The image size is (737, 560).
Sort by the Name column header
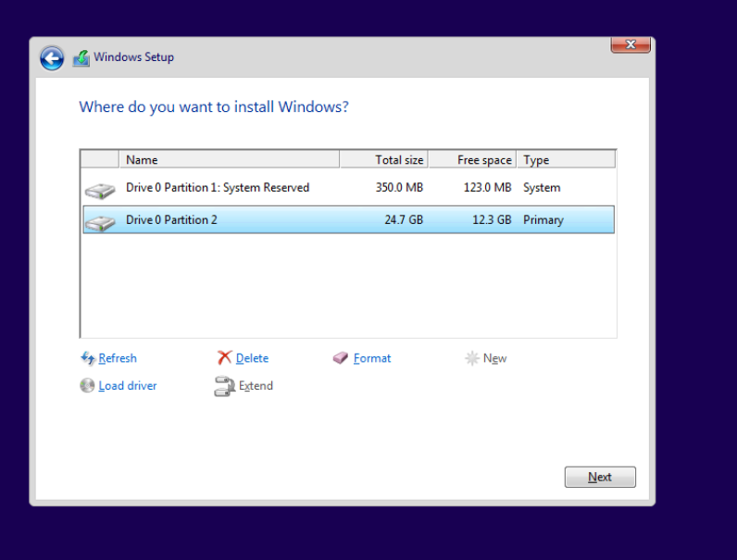(229, 160)
